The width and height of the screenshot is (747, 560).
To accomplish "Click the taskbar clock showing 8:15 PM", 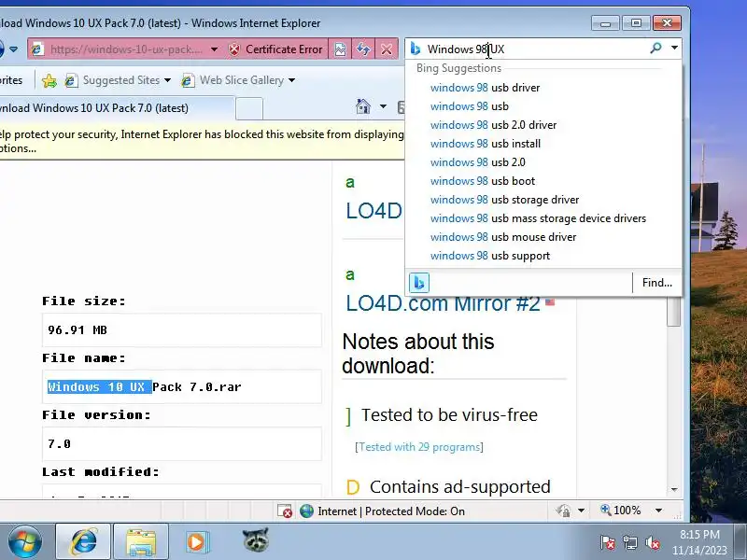I will pos(699,542).
